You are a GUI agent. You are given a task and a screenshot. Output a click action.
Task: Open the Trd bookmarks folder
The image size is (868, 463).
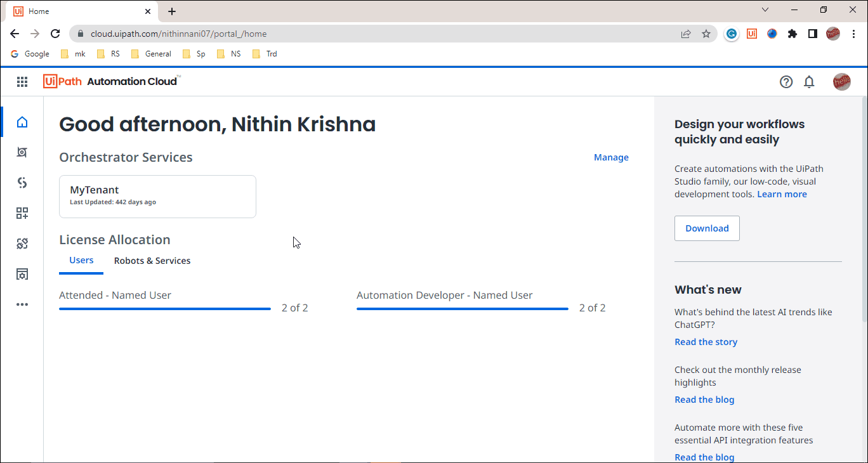pyautogui.click(x=265, y=54)
